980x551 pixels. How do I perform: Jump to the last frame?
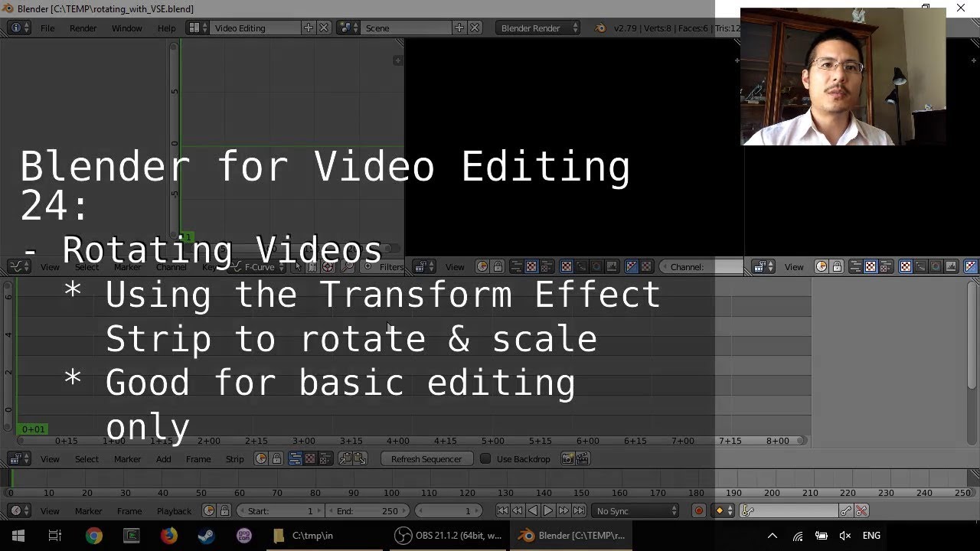579,510
